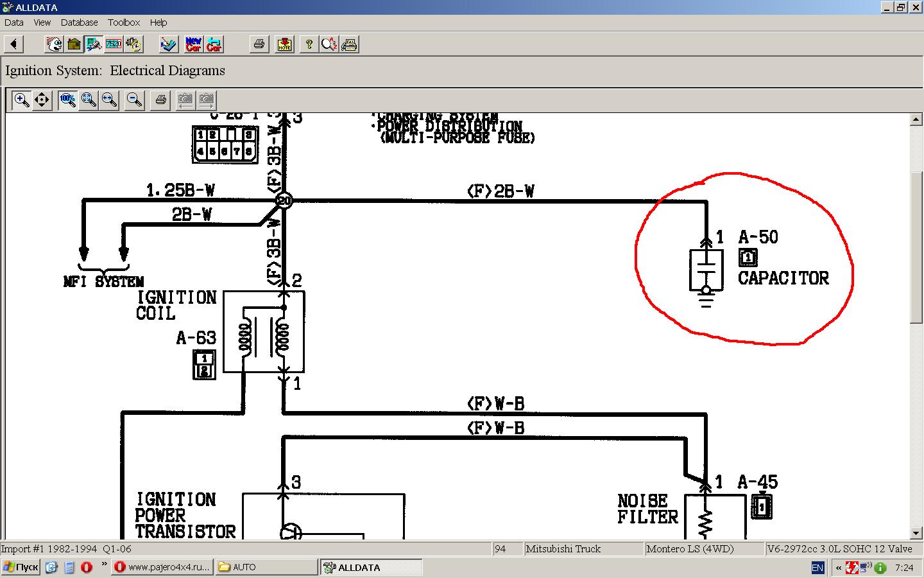
Task: Click the 'Ignition System: Electrical Diagrams' heading
Action: click(x=116, y=71)
